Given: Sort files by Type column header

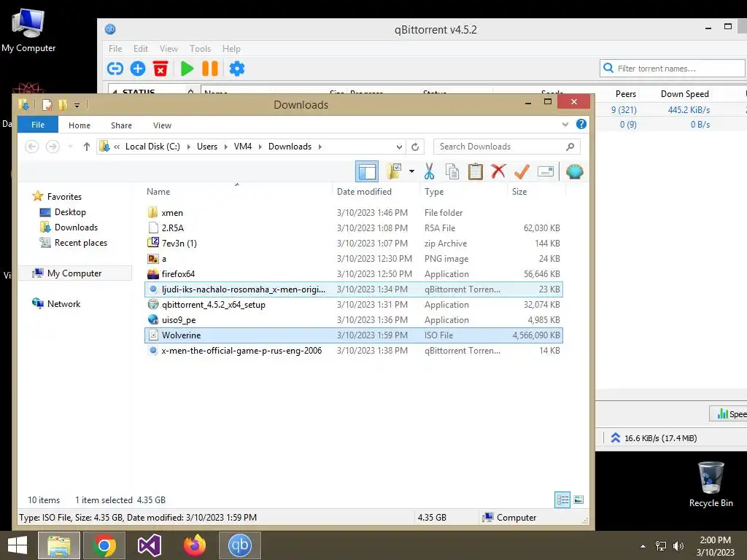Looking at the screenshot, I should (x=434, y=192).
